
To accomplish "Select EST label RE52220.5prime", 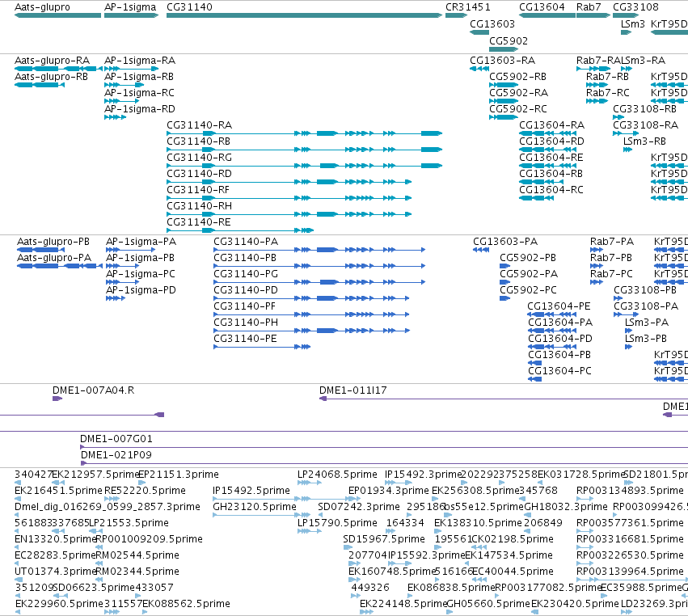I will [145, 491].
